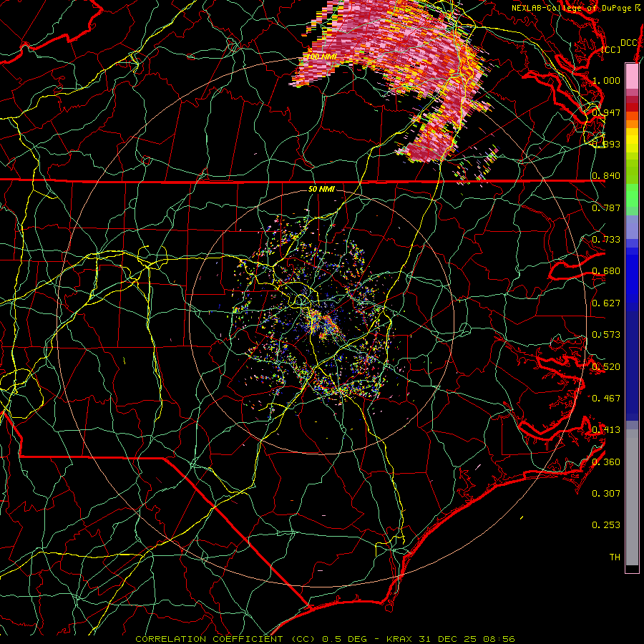Viewport: 644px width, 644px height.
Task: Select the lavender color bar segment
Action: (632, 227)
